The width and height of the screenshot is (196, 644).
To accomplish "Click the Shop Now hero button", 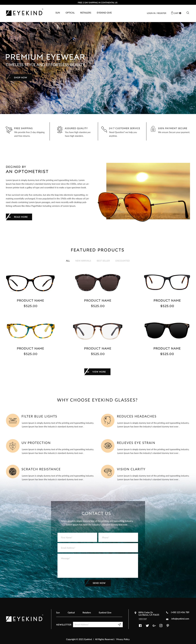I will point(19,78).
